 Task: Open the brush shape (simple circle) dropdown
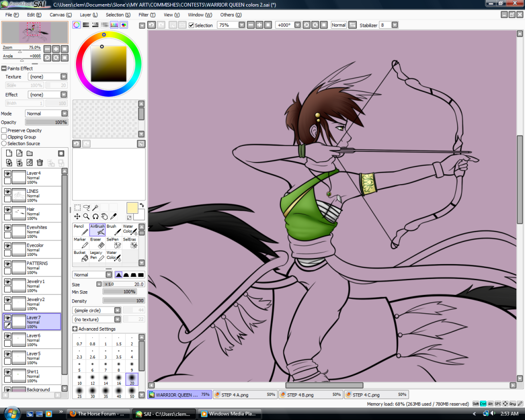coord(96,310)
